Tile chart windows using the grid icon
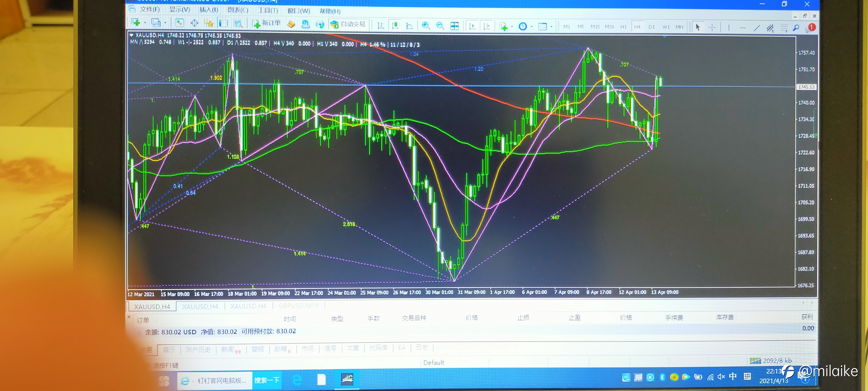The height and width of the screenshot is (391, 868). pos(455,26)
